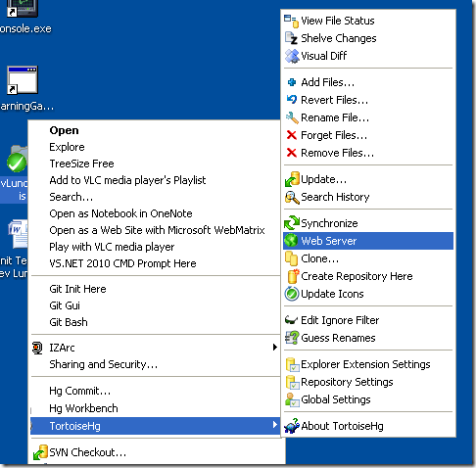
Task: Click the About TortoiseHg label
Action: 343,426
